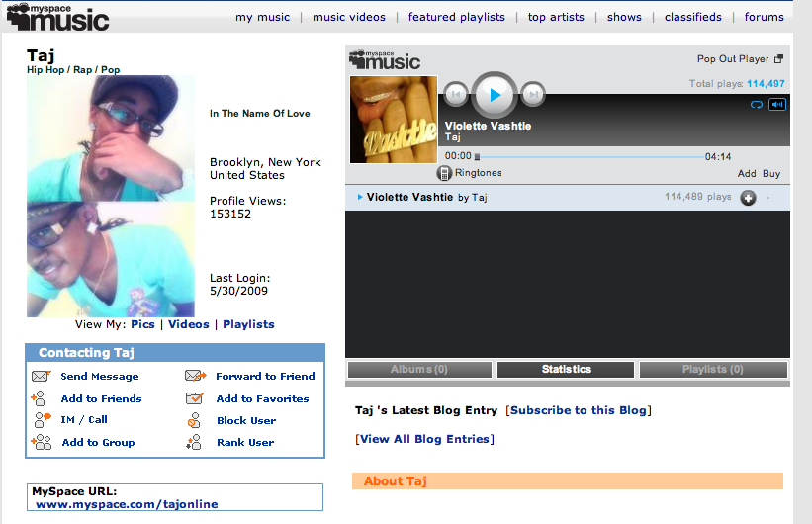
Task: Click the plus icon beside Violette Vashtie track
Action: 748,198
